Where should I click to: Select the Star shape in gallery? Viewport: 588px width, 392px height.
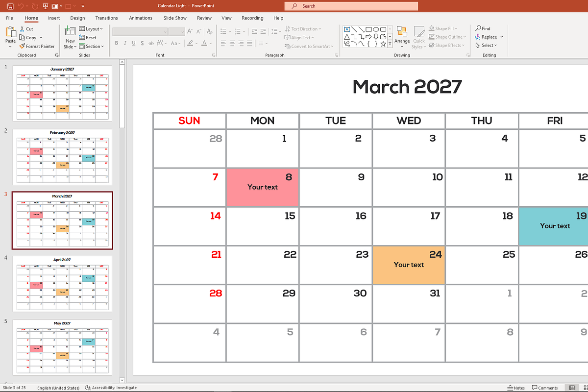click(x=383, y=44)
